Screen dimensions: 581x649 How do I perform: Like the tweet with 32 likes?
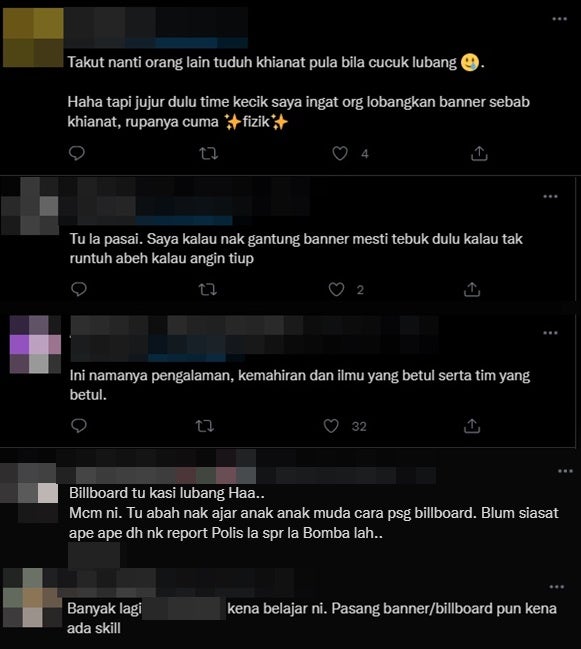coord(331,426)
